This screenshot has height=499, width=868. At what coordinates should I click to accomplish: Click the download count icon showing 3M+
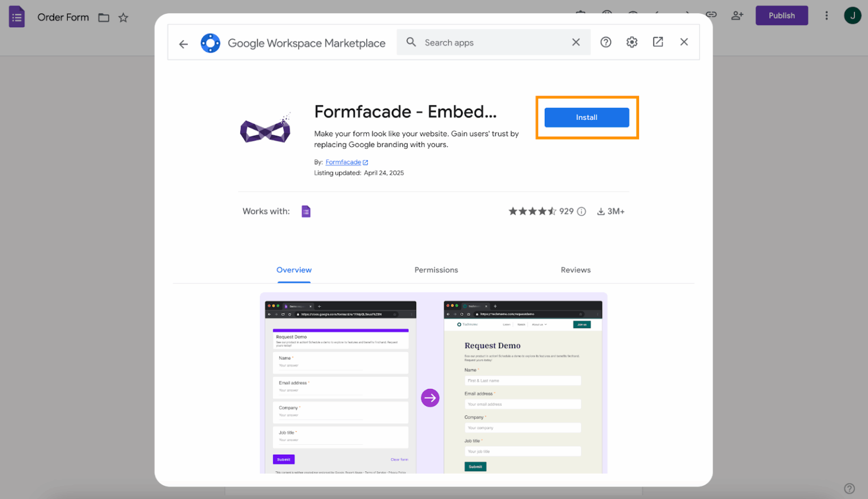pos(600,211)
